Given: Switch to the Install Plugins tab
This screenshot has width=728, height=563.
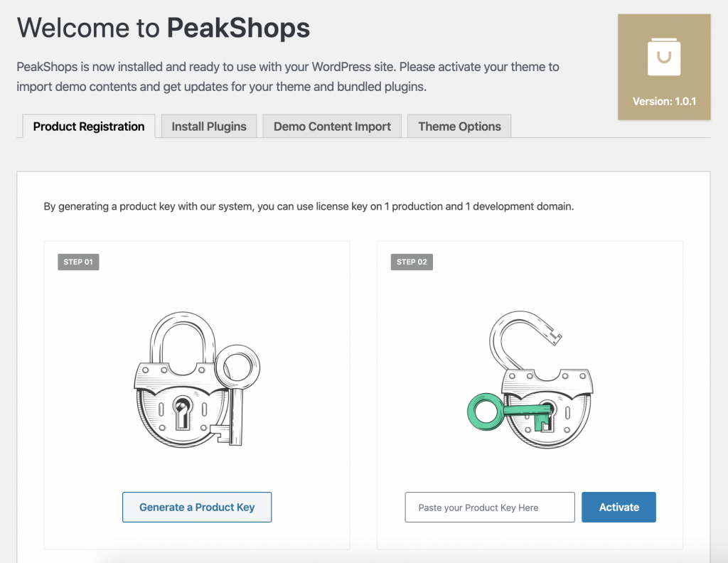Looking at the screenshot, I should point(209,127).
